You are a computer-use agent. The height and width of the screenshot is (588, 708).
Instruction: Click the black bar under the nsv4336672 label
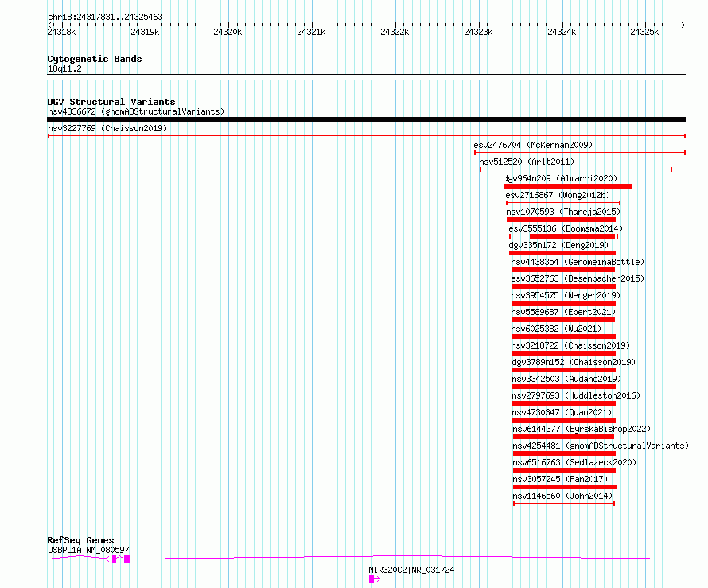pyautogui.click(x=366, y=119)
